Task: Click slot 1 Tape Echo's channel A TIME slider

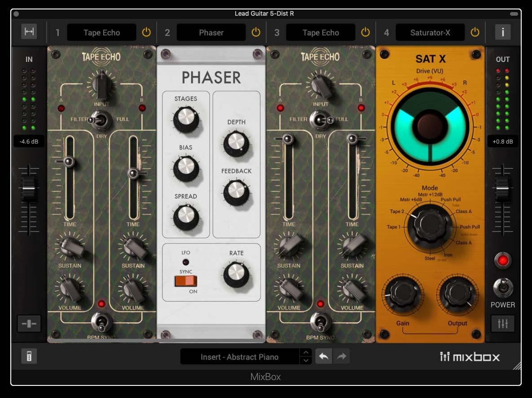Action: click(69, 162)
